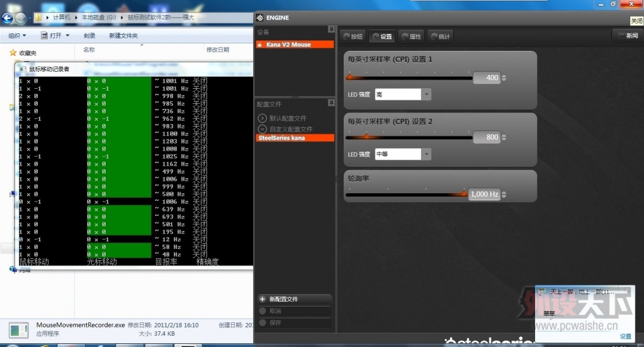
Task: Click the 取消 button
Action: pos(295,311)
